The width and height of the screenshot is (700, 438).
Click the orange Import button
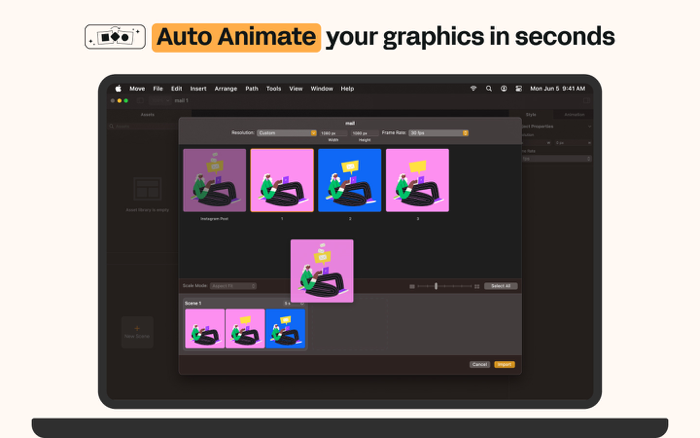click(x=504, y=364)
